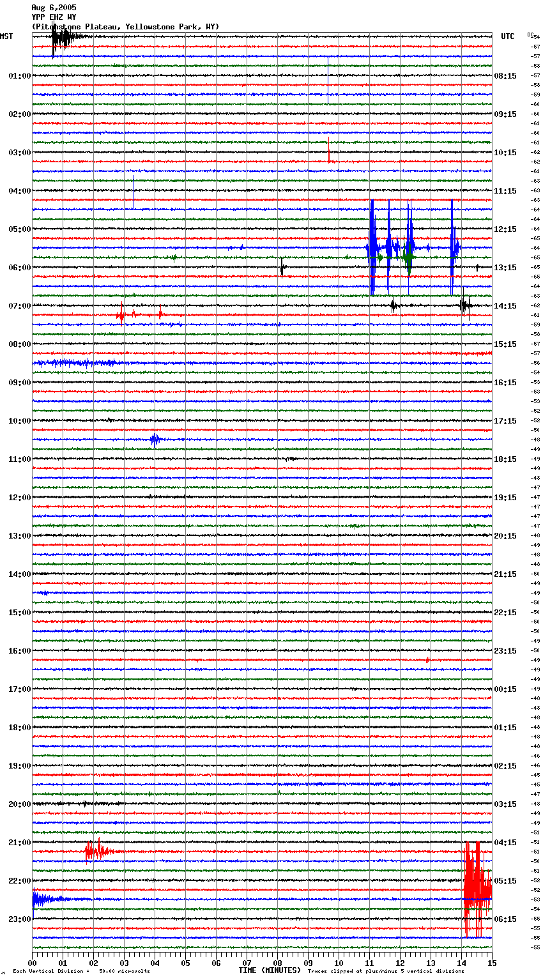The height and width of the screenshot is (980, 543).
Task: Click the "05" tick label on the minutes axis
Action: pyautogui.click(x=185, y=963)
